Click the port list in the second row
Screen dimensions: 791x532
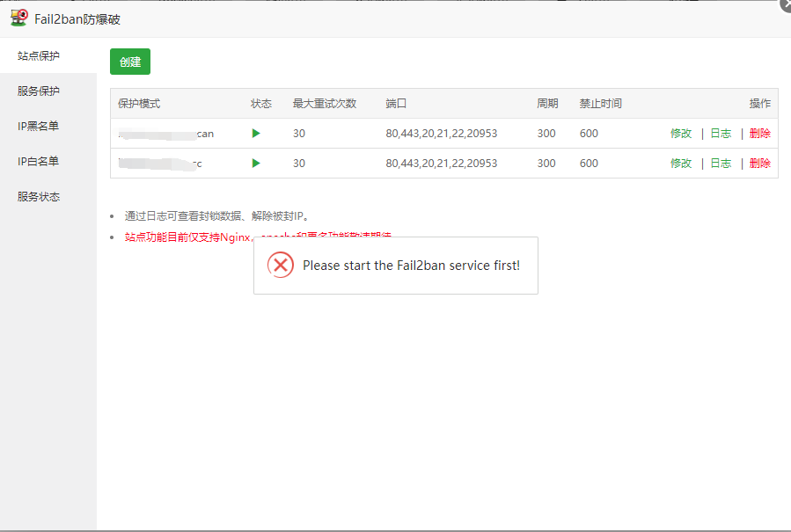(442, 163)
